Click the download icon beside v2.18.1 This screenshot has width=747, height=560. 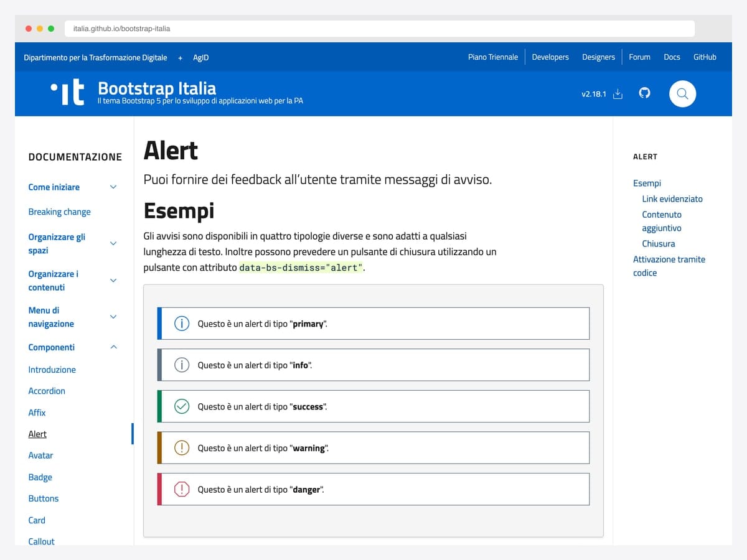(618, 94)
